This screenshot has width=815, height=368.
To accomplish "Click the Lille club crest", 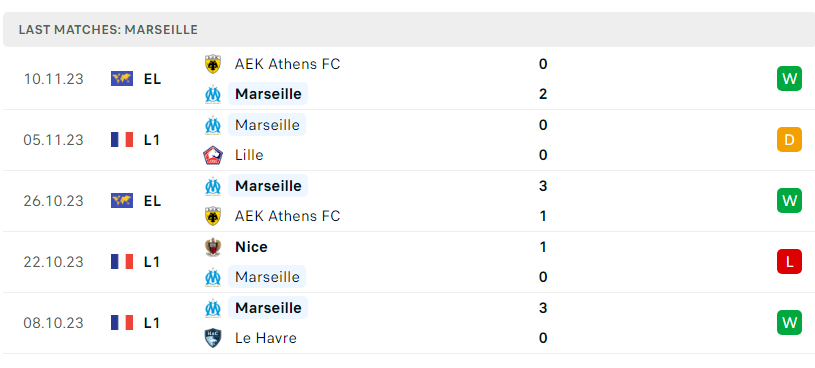I will [x=213, y=155].
